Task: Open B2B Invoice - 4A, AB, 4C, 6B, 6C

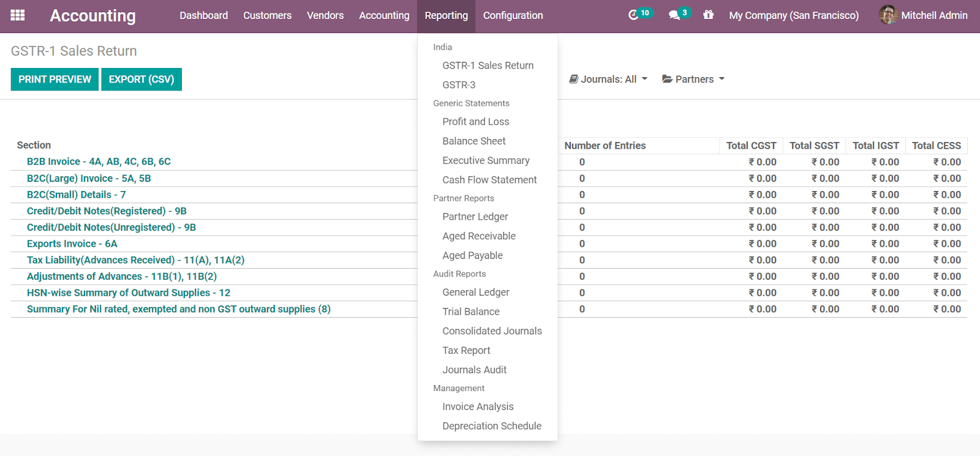Action: click(x=99, y=162)
